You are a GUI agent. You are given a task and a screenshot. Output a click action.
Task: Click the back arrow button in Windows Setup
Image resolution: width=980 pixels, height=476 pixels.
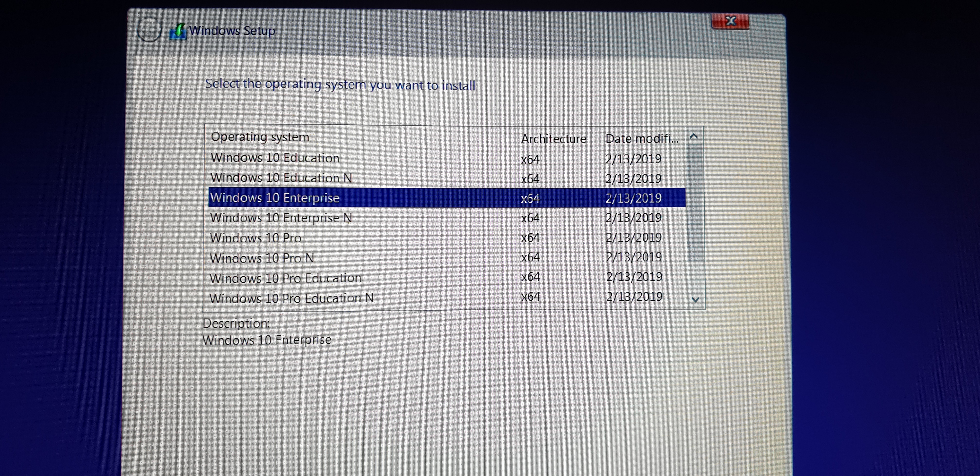coord(149,30)
